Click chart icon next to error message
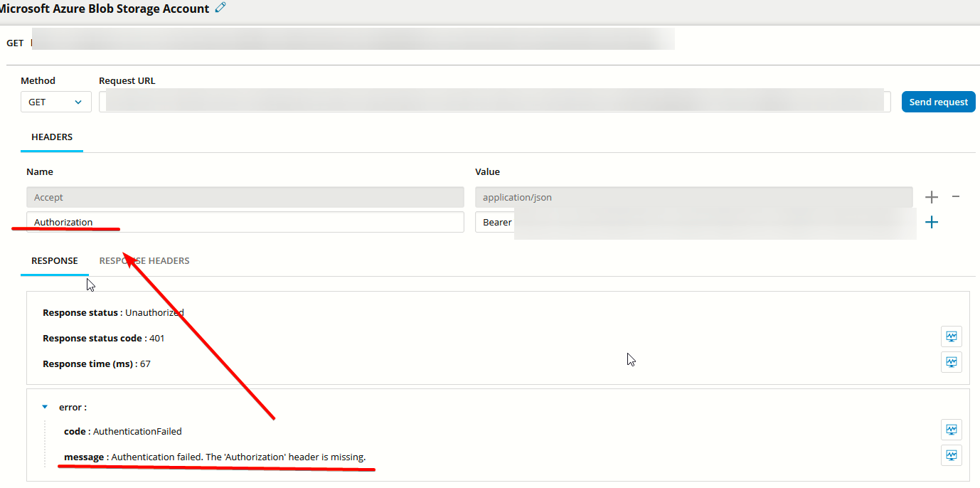Screen dimensions: 980x488 tap(951, 455)
